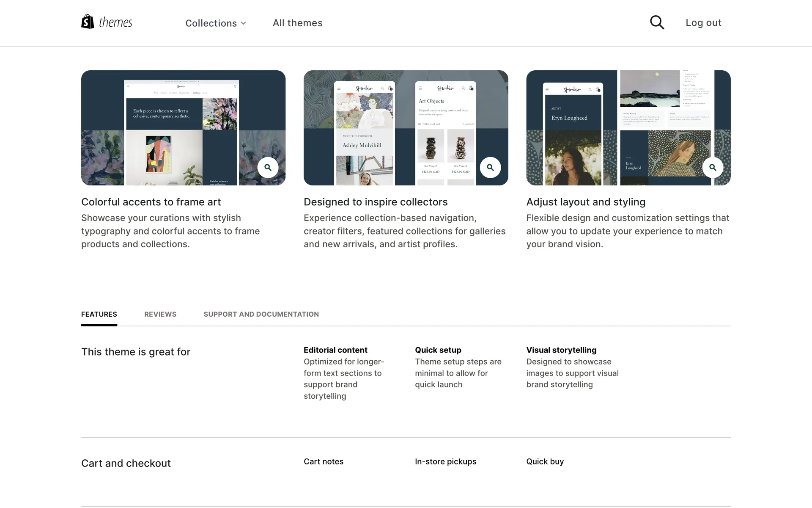This screenshot has width=812, height=508.
Task: Click the In-store pickups feature label
Action: pyautogui.click(x=445, y=461)
